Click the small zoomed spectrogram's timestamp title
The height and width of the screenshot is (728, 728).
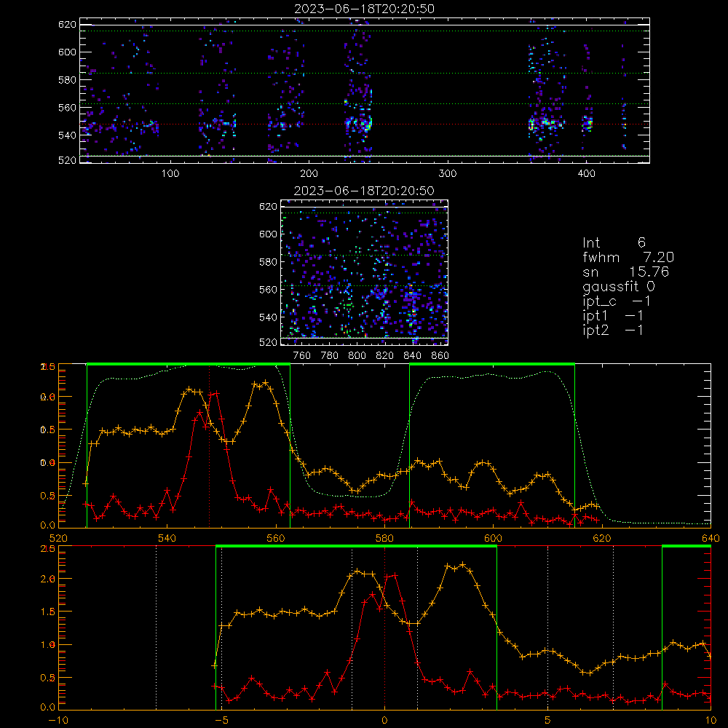coord(364,191)
